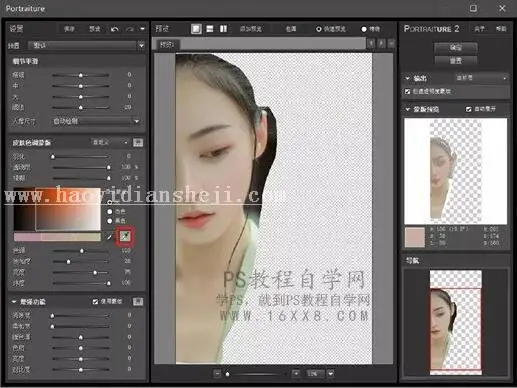517x388 pixels.
Task: Enable the fast preview radio option
Action: click(x=319, y=29)
